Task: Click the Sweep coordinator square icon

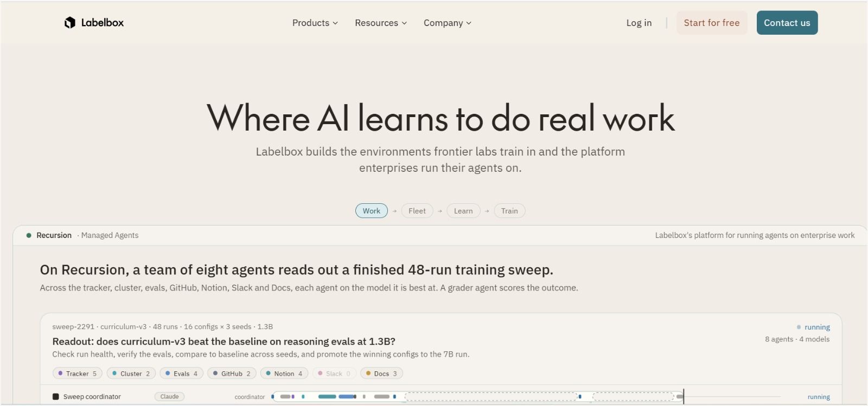Action: point(55,397)
